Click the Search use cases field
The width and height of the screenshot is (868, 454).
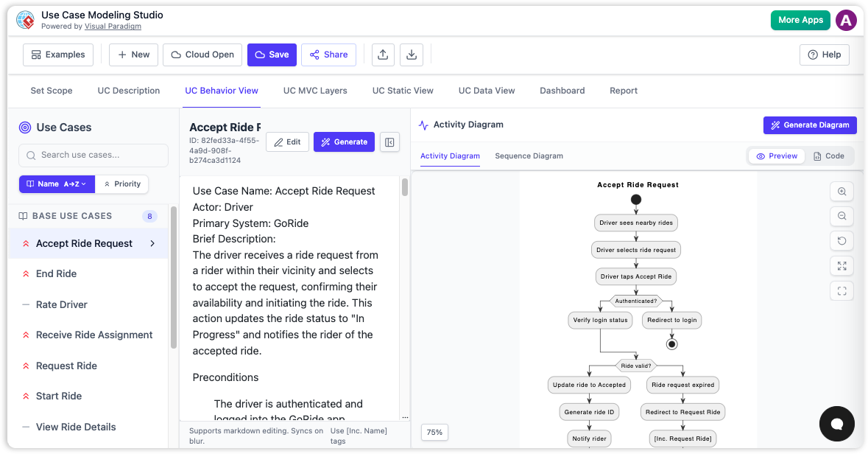coord(93,155)
